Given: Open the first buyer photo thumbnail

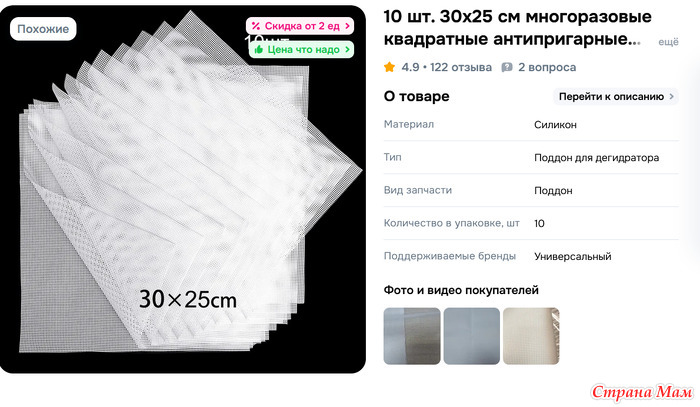Looking at the screenshot, I should (412, 336).
